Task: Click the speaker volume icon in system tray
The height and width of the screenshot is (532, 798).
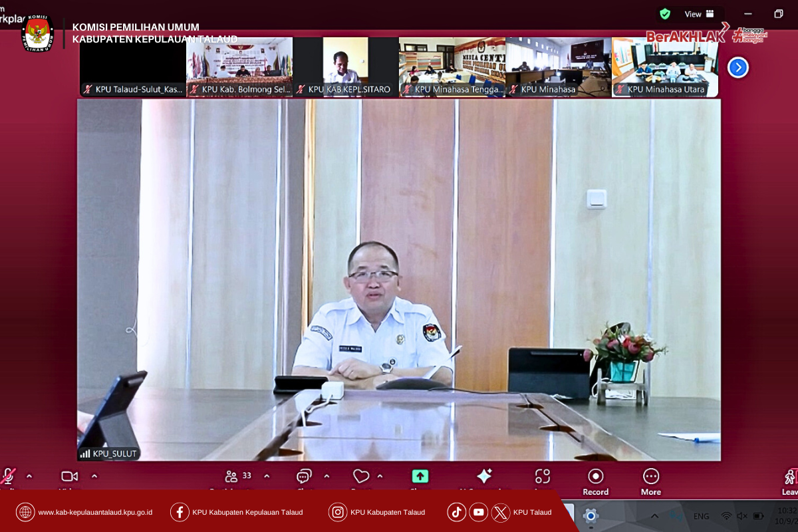Action: coord(742,516)
